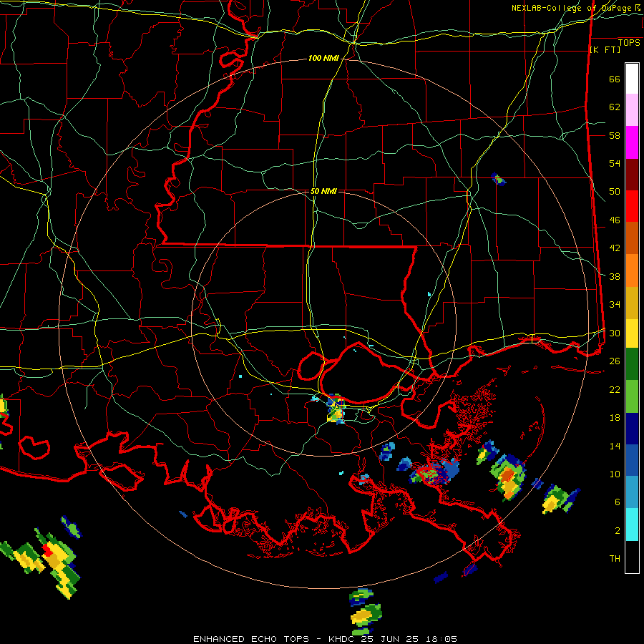Click the "18" legend value label
Image resolution: width=644 pixels, height=644 pixels.
coord(615,418)
